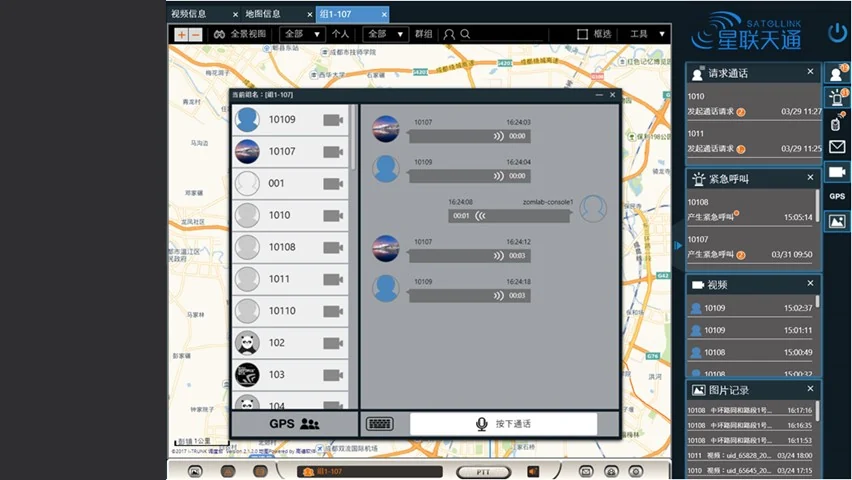Expand the 工具 tools dropdown
The width and height of the screenshot is (852, 480).
point(647,34)
